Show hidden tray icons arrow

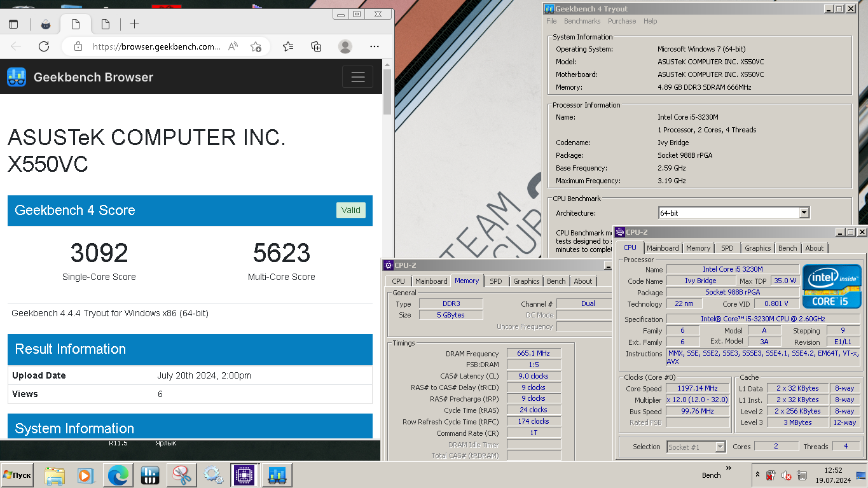pyautogui.click(x=757, y=475)
